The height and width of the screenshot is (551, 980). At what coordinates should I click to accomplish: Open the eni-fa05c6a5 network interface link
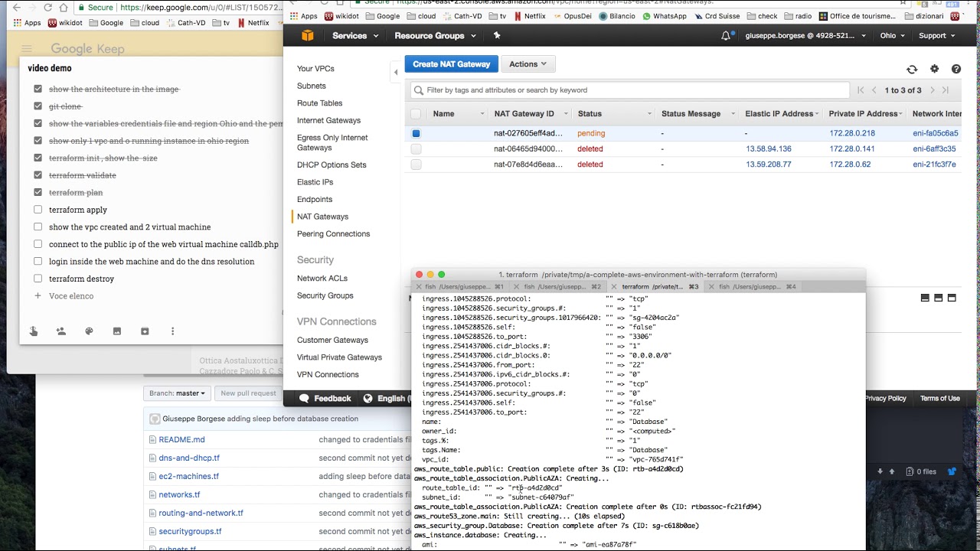[x=936, y=133]
